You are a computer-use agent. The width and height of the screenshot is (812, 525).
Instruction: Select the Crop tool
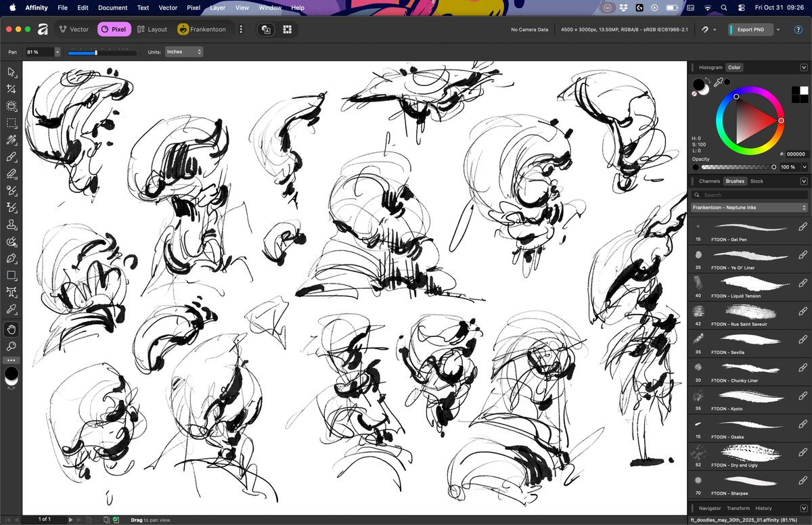12,89
